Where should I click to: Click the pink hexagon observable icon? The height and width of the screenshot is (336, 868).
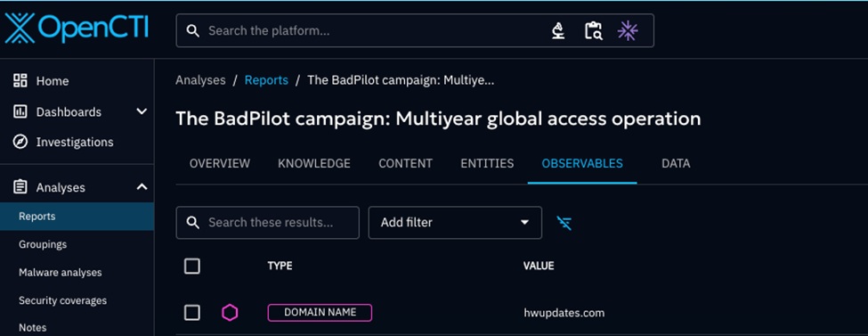tap(230, 313)
